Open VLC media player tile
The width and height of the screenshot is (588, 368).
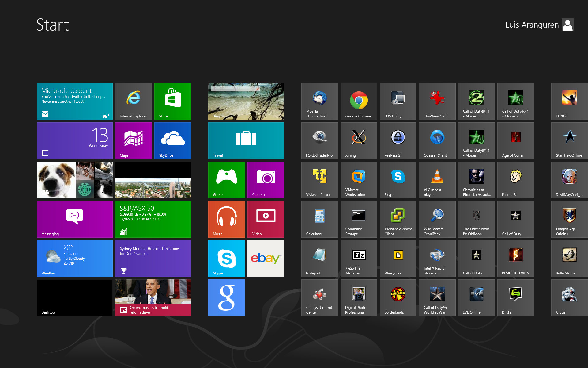[437, 180]
